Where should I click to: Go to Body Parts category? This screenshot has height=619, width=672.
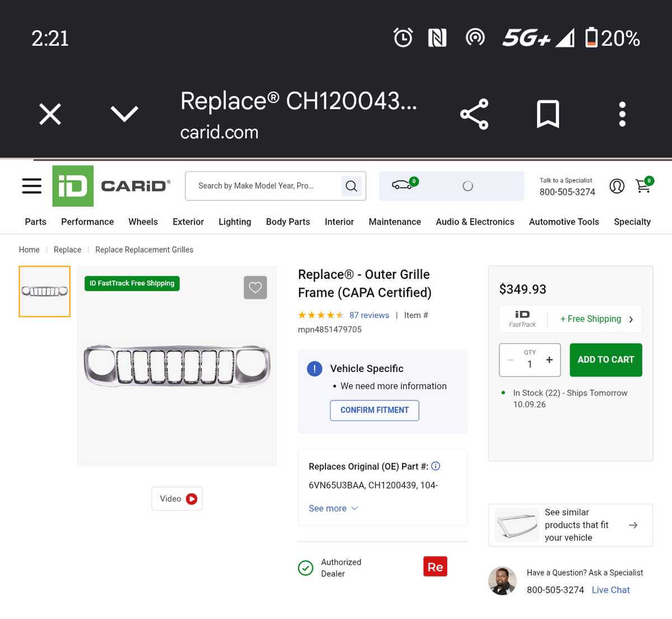[x=288, y=222]
